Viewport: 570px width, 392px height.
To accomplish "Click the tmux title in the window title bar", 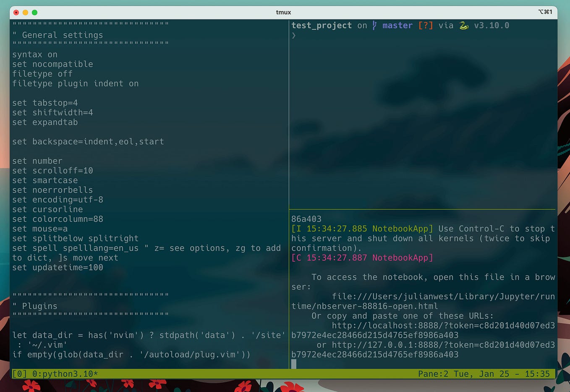I will tap(283, 12).
